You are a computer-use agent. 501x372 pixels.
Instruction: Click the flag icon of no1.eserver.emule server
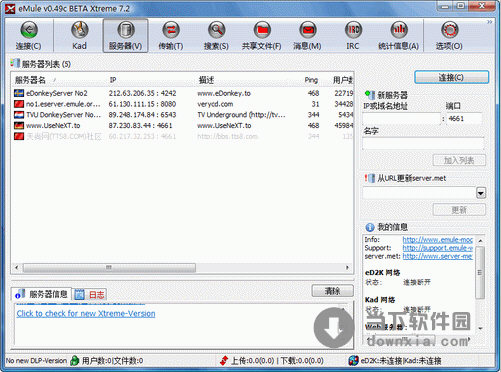[19, 104]
